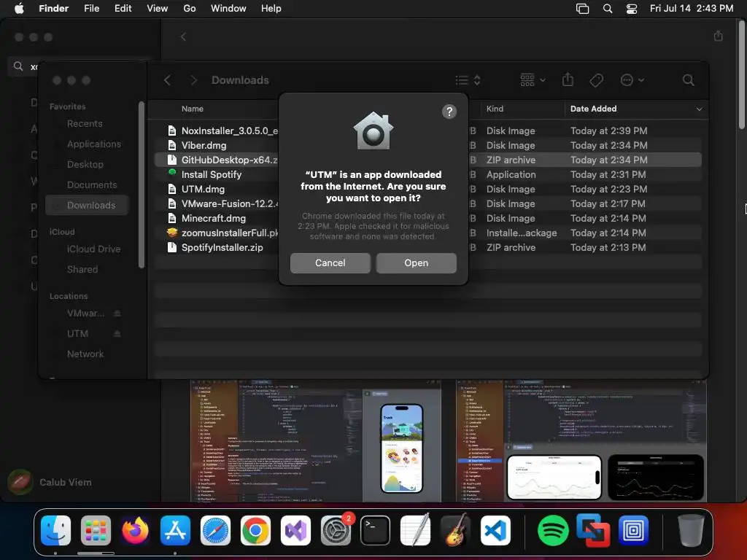Open Applications in sidebar
The width and height of the screenshot is (747, 560).
coord(93,144)
